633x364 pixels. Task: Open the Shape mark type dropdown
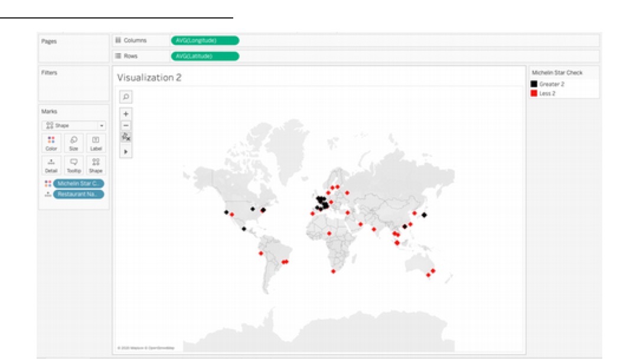click(x=74, y=126)
